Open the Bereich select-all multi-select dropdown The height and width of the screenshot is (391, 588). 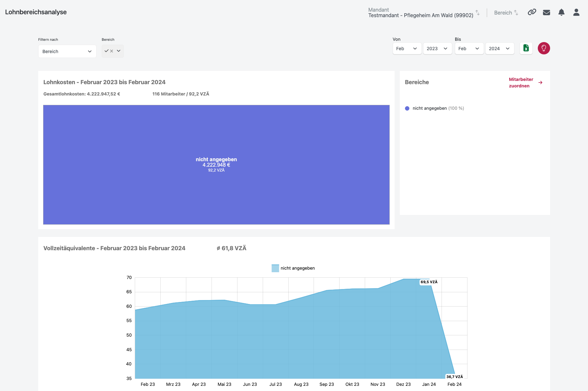(113, 51)
